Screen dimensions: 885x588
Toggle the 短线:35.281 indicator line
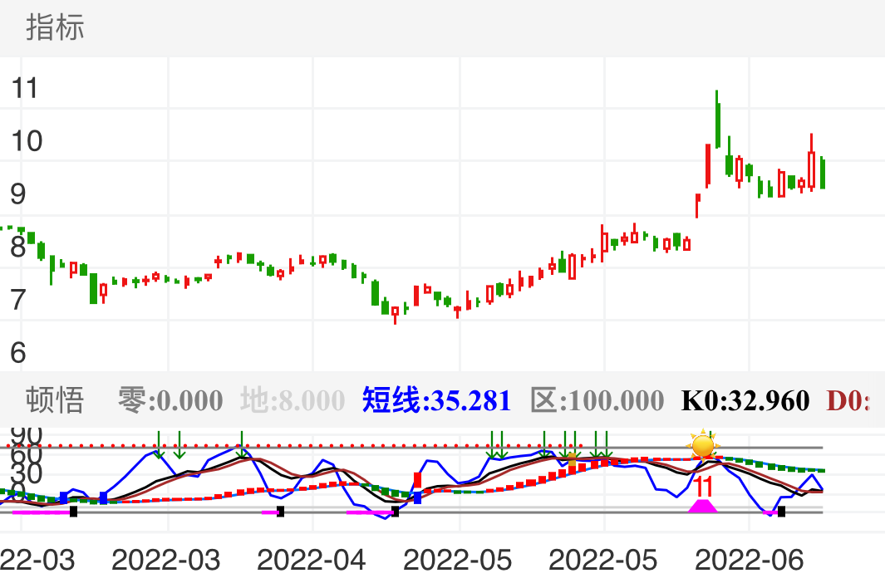(435, 400)
